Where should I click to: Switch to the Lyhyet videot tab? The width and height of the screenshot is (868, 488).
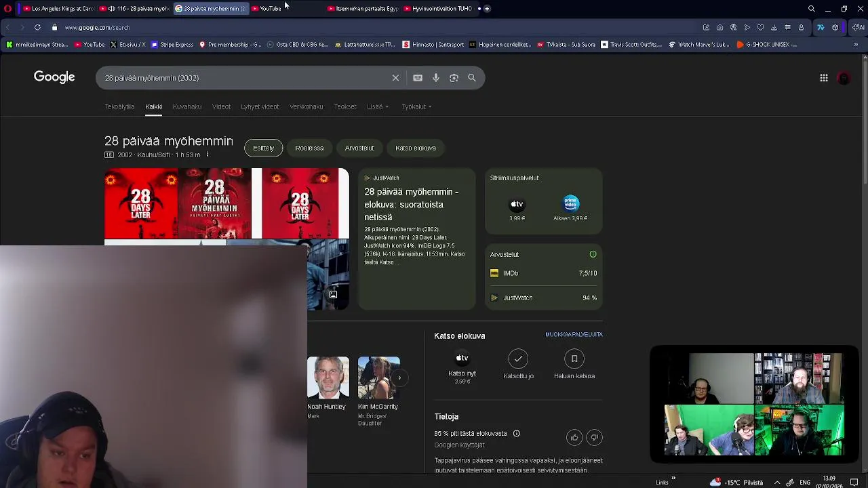click(260, 106)
